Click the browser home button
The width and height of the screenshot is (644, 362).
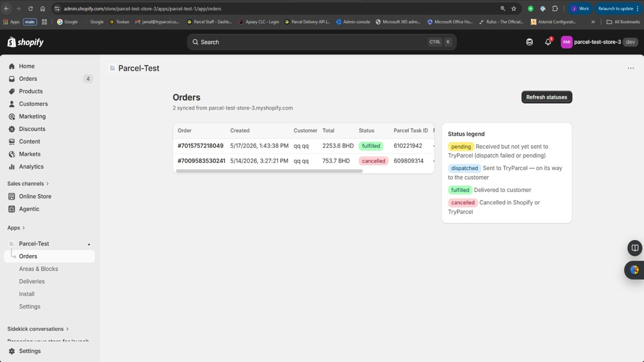point(43,8)
